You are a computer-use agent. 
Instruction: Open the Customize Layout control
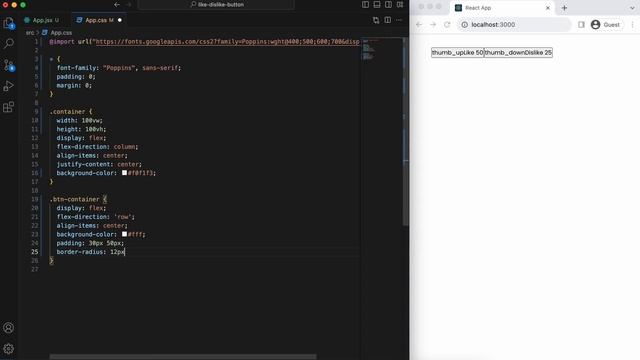click(x=400, y=4)
